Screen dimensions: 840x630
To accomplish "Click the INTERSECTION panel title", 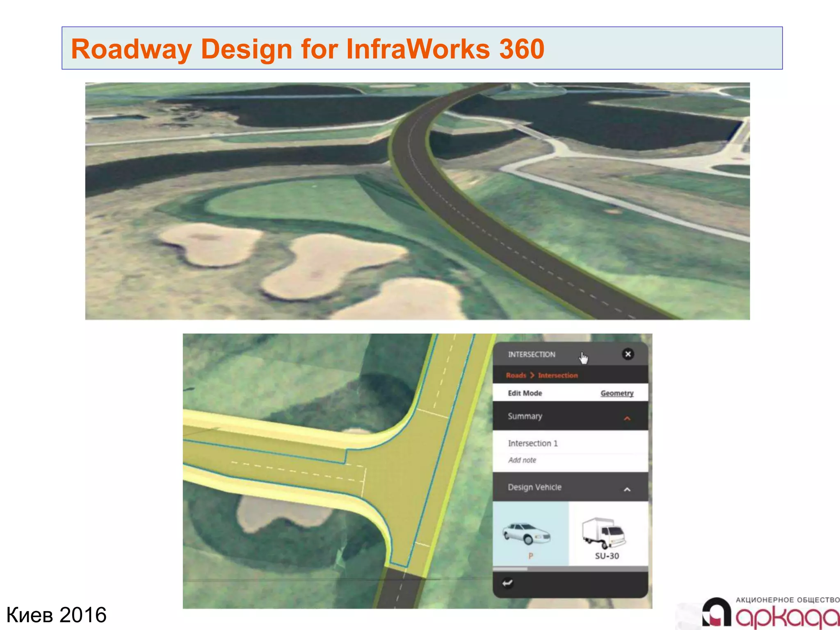I will click(532, 354).
